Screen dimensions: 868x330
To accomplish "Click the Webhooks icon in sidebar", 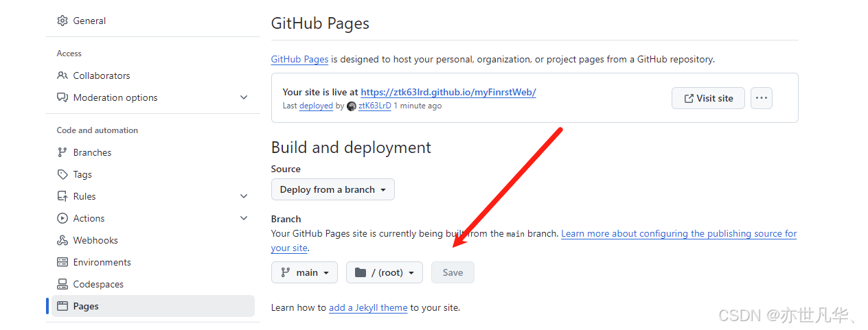I will tap(62, 240).
